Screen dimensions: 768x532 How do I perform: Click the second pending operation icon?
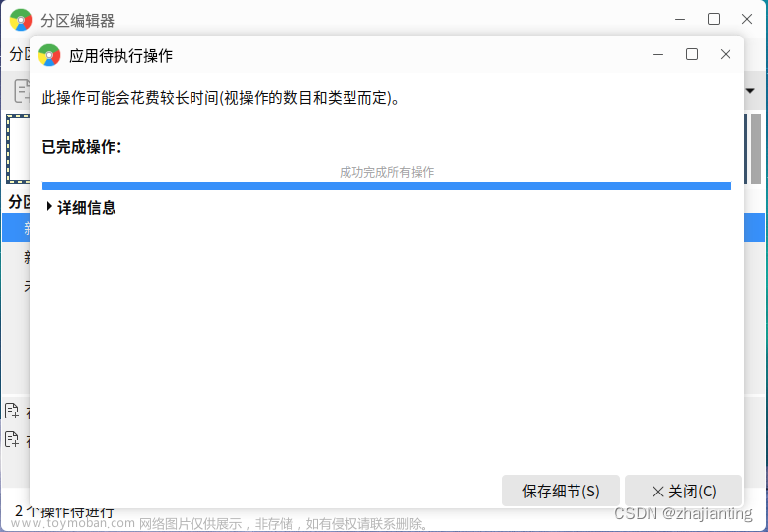pyautogui.click(x=12, y=439)
